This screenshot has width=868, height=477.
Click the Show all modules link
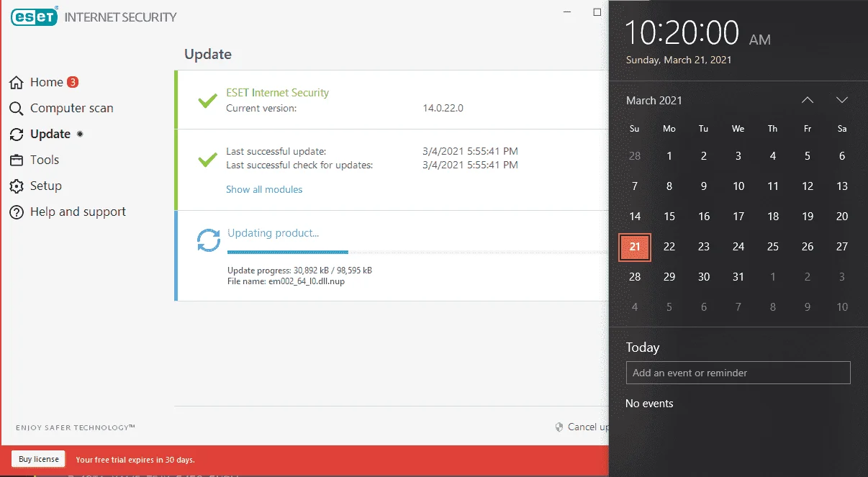coord(264,189)
